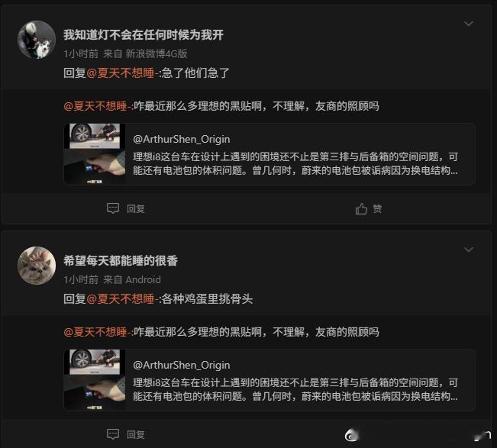This screenshot has height=448, width=497.
Task: Open second quoted post video thumbnail
Action: [95, 380]
